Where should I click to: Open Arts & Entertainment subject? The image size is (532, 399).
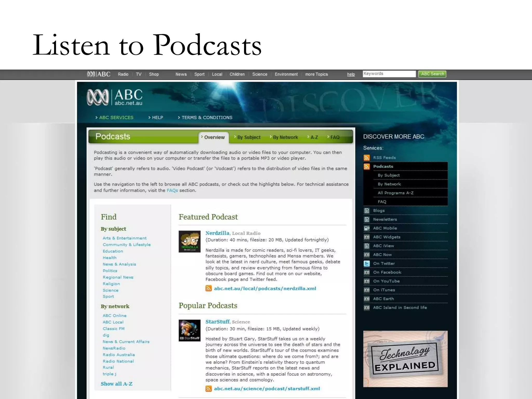pyautogui.click(x=124, y=238)
